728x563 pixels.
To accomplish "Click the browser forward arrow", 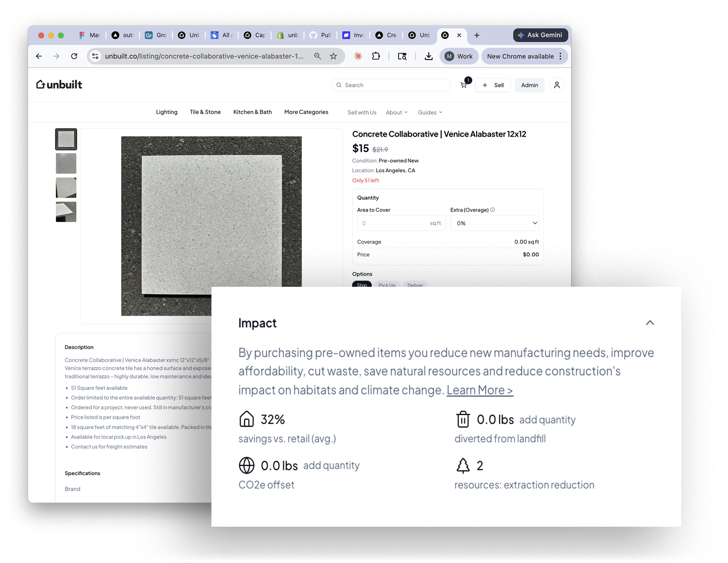I will click(56, 56).
